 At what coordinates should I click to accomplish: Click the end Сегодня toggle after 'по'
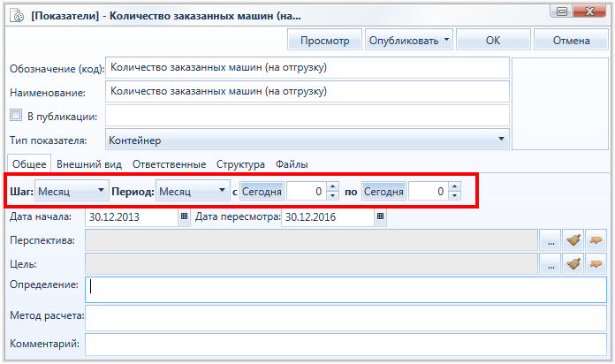[384, 192]
